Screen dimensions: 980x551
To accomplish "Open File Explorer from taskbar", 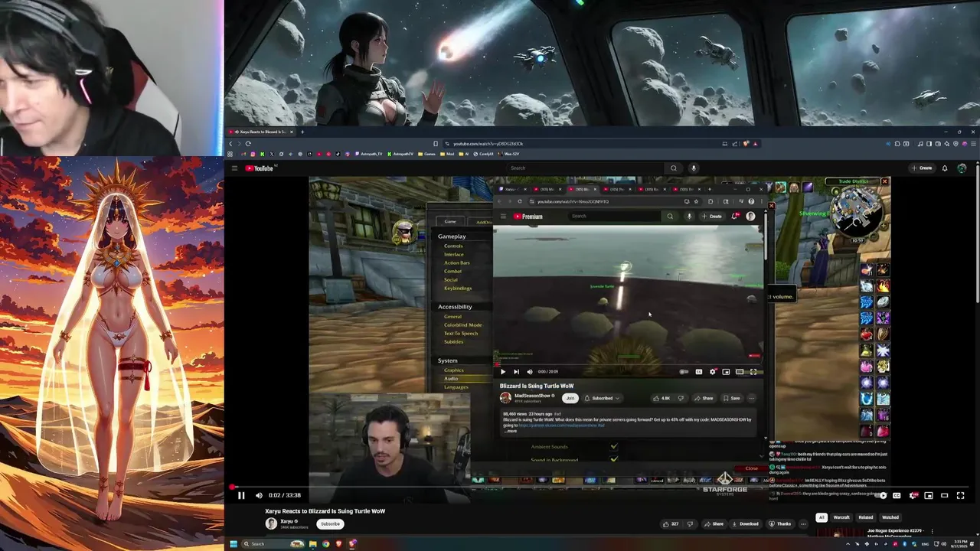I will [x=312, y=544].
